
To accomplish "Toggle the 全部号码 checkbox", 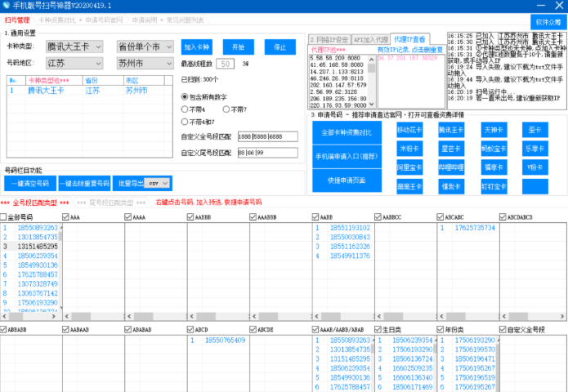I will pos(3,217).
